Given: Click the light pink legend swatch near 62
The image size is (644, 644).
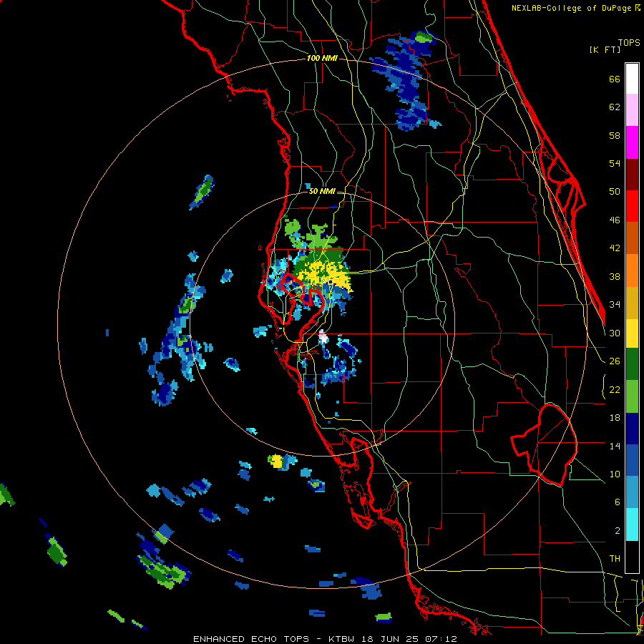Looking at the screenshot, I should 632,109.
